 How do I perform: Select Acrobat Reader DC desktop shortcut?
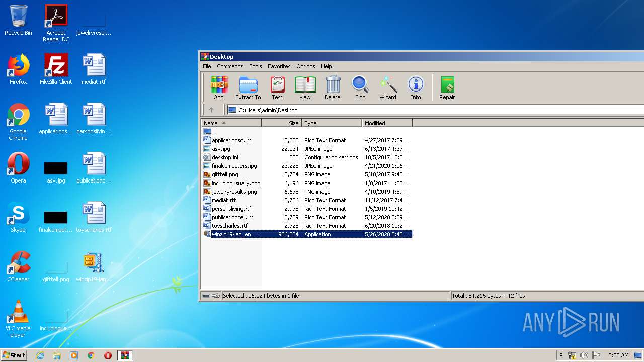coord(56,23)
